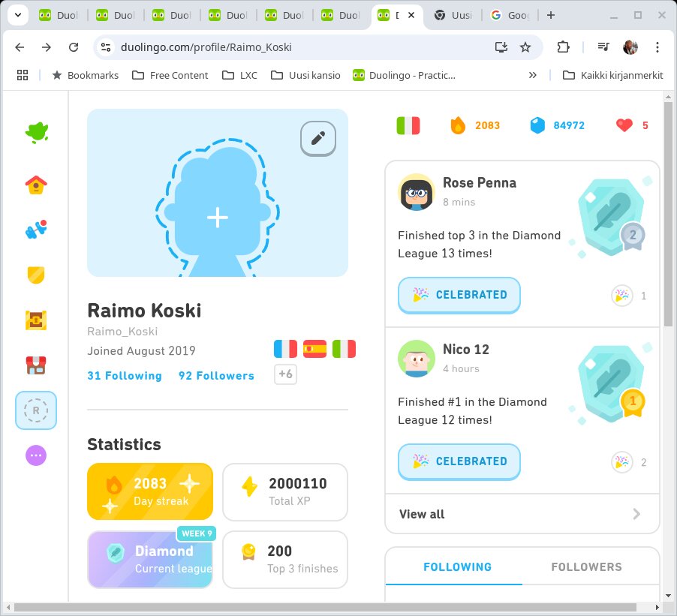The width and height of the screenshot is (677, 616).
Task: Open the purple More menu icon
Action: [36, 455]
